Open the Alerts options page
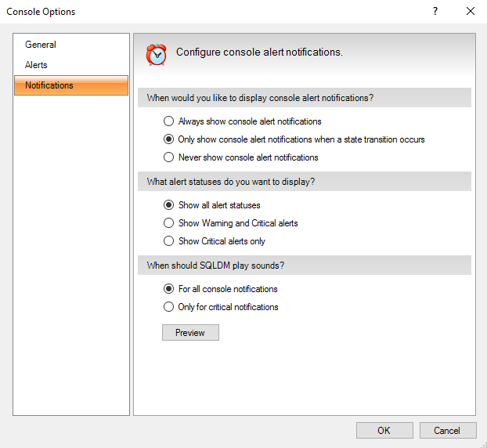This screenshot has height=448, width=487. (x=37, y=65)
